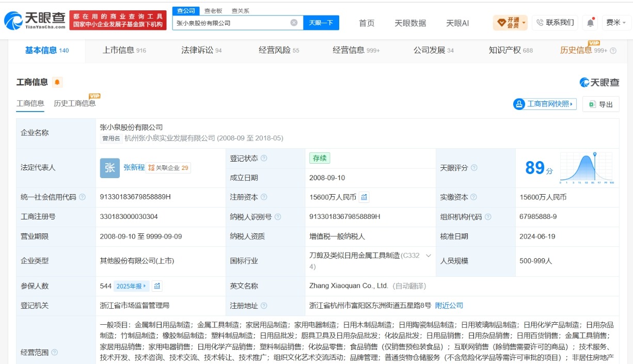Open help icon beside 纳税人识别号
This screenshot has width=633, height=364.
point(278,217)
